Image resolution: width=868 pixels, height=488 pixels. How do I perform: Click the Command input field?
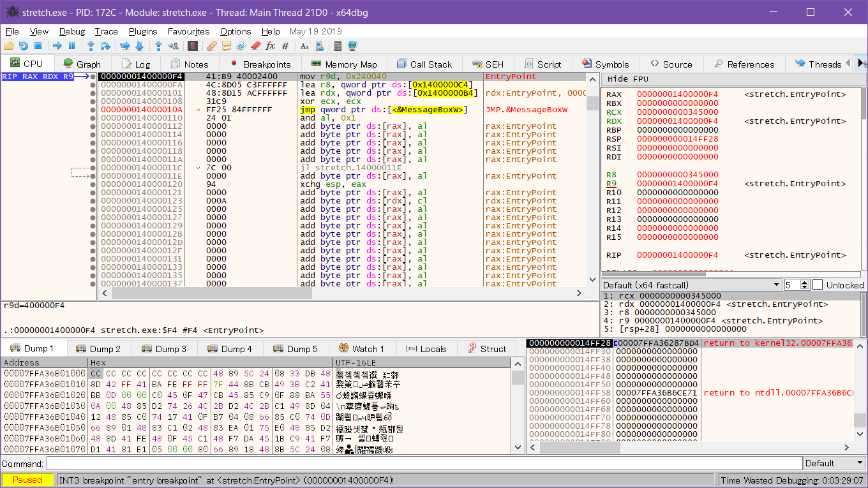424,463
